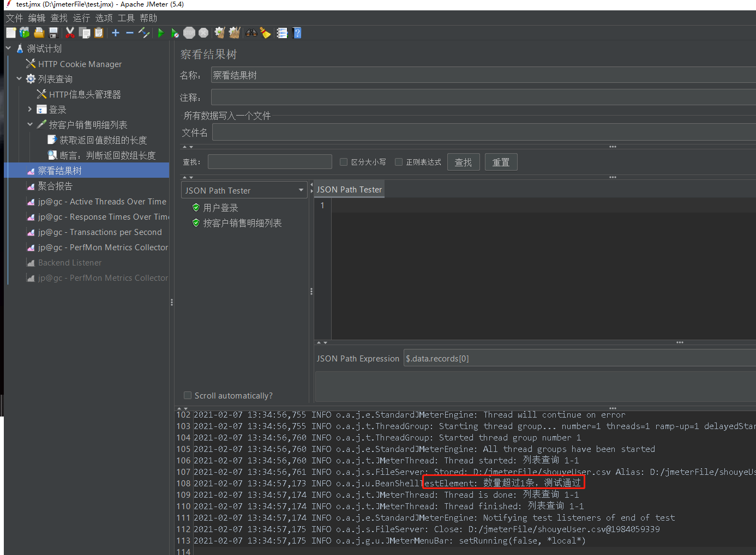
Task: Select the greyed-out Backend Listener node
Action: point(70,262)
